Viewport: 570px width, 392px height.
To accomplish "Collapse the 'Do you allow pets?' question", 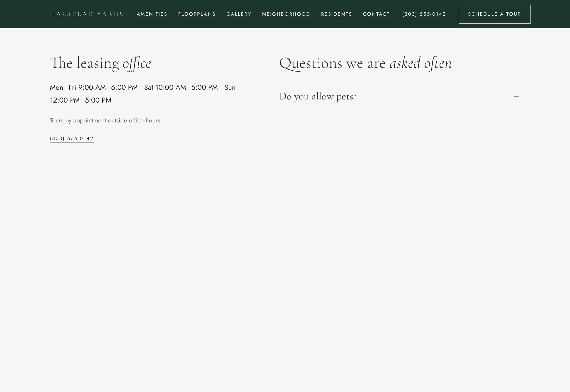I will pos(399,96).
